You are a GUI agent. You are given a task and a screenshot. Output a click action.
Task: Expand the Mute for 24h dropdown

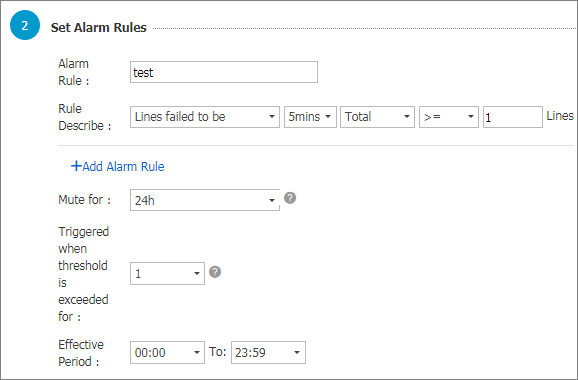coord(205,200)
